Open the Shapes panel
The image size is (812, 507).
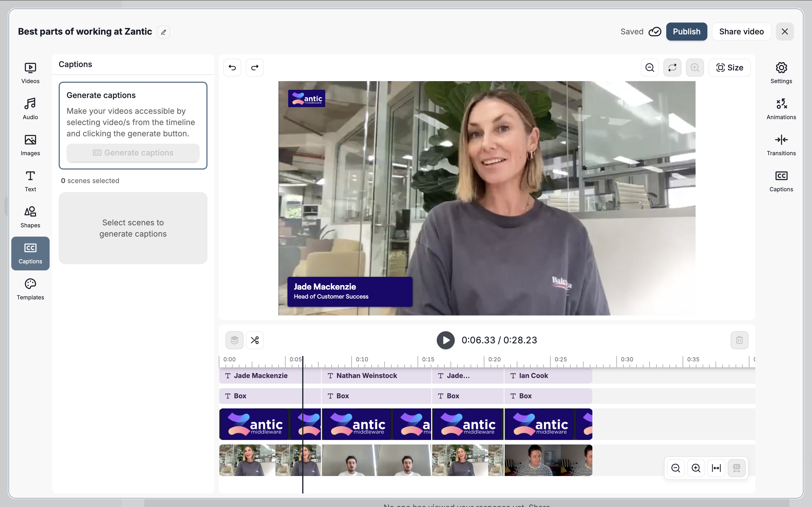(30, 217)
